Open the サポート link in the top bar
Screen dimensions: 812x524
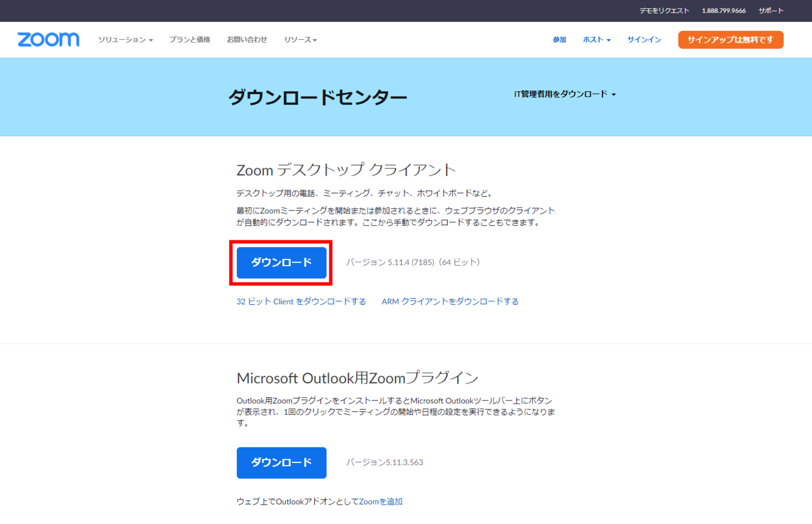[771, 11]
